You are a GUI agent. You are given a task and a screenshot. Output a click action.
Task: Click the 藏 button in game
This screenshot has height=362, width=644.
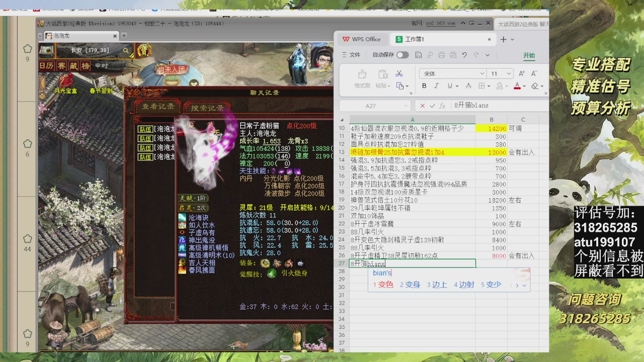[x=73, y=66]
